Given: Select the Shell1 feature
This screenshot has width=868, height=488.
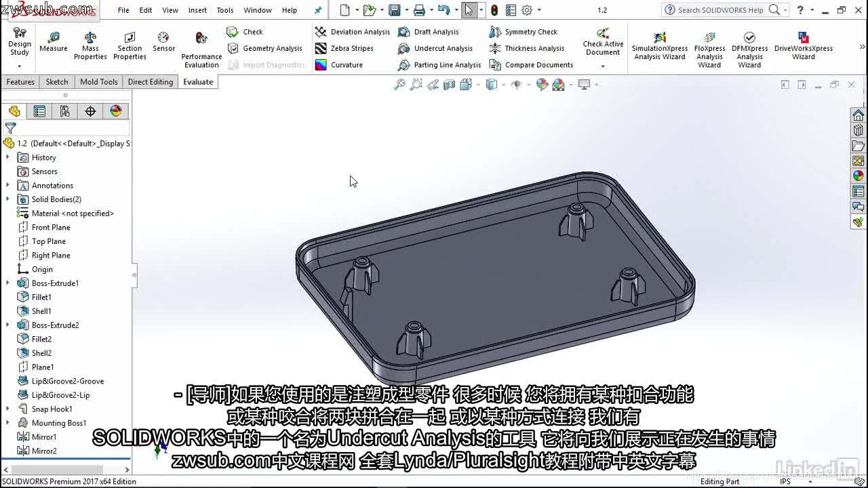Looking at the screenshot, I should [34, 311].
